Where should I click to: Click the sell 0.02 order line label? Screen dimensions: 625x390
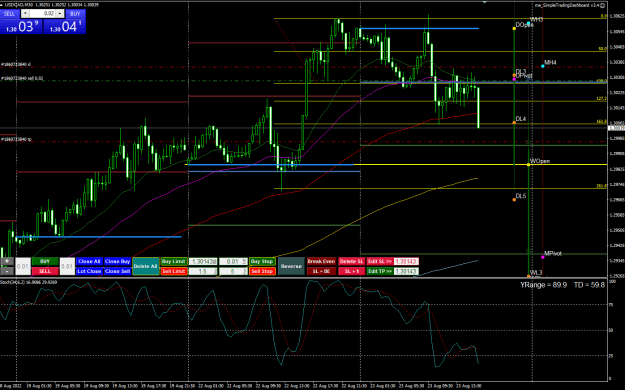[x=22, y=79]
